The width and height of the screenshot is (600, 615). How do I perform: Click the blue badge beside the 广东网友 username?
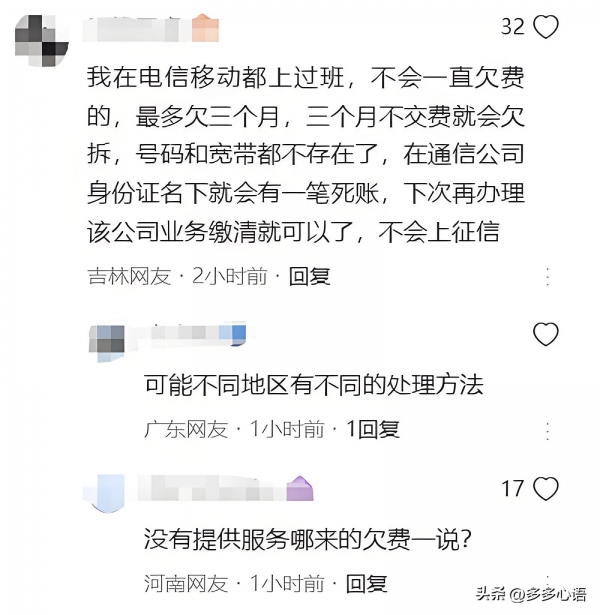pyautogui.click(x=233, y=333)
